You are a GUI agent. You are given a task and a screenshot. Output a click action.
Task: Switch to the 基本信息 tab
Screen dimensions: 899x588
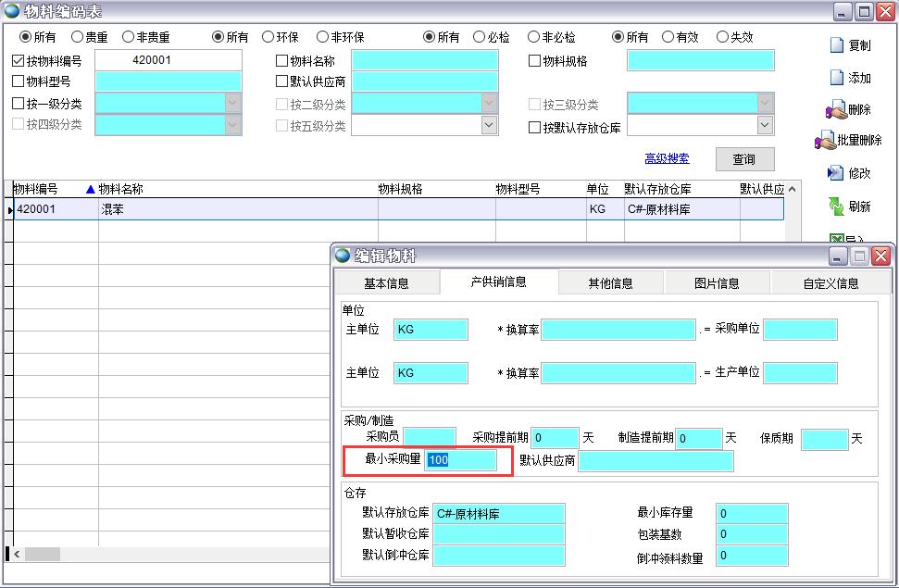(x=386, y=283)
